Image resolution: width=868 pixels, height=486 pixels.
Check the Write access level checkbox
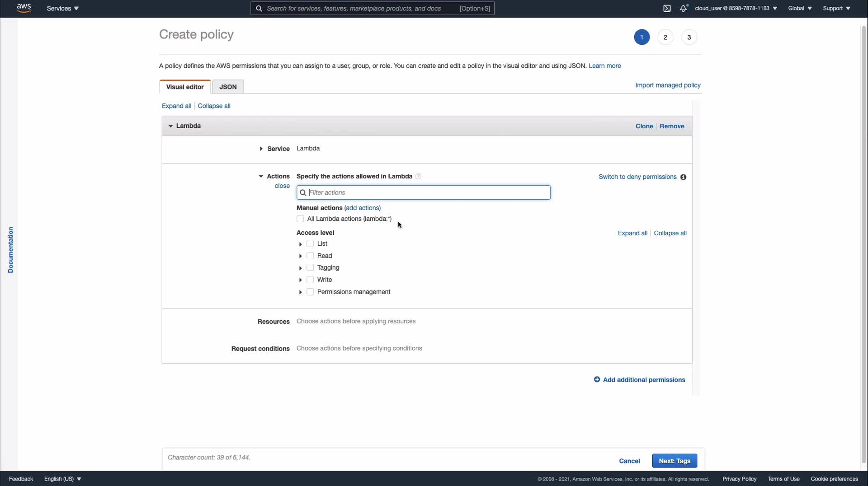coord(310,280)
